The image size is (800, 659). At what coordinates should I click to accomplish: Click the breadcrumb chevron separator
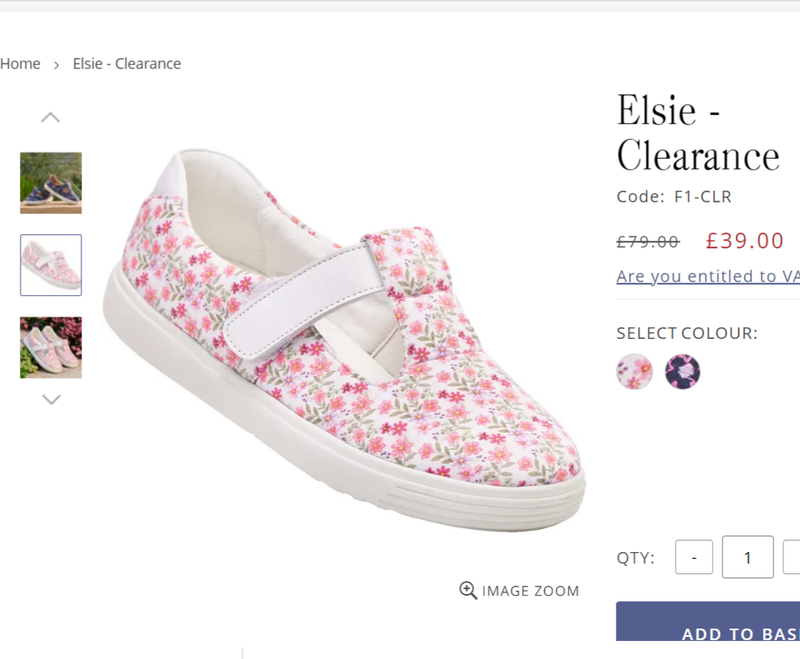(57, 65)
